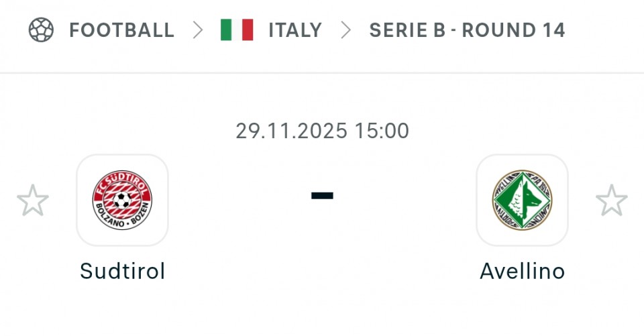Click the 15:00 kickoff time
Screen dimensions: 644x336
coord(382,131)
